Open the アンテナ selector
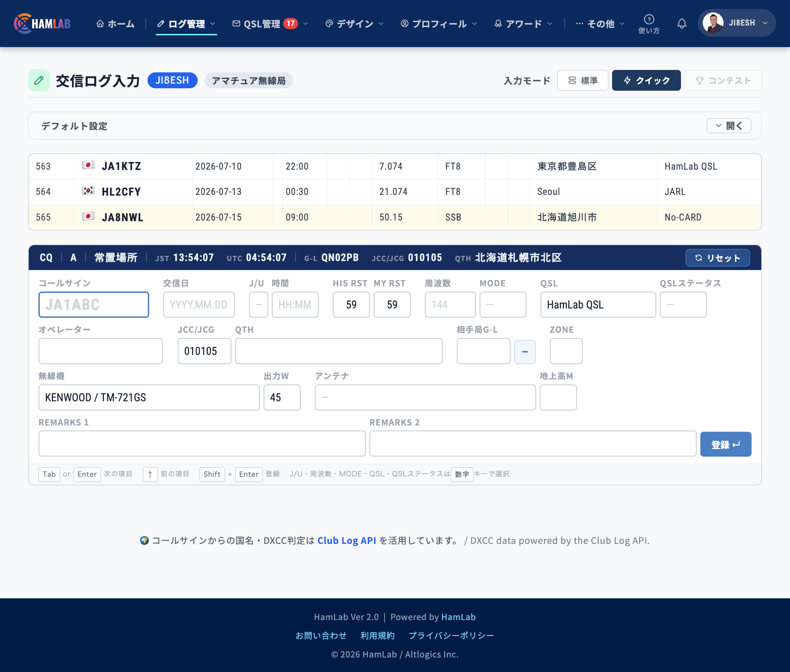Viewport: 790px width, 672px height. pos(425,397)
